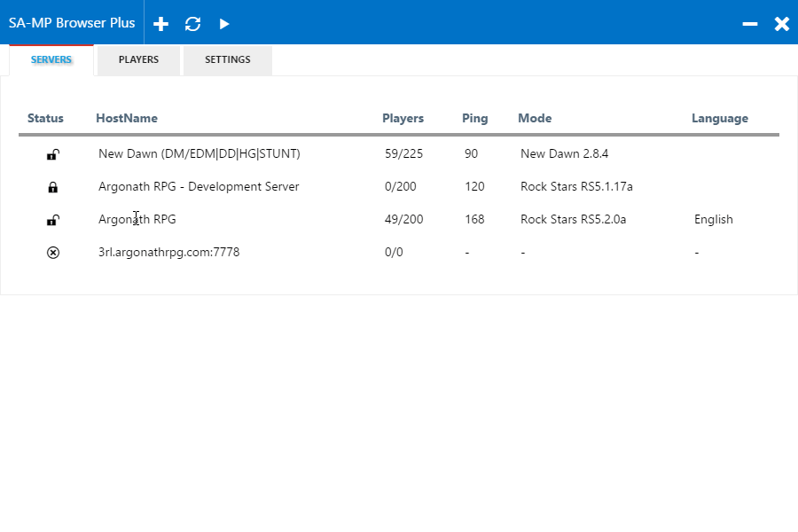Image resolution: width=798 pixels, height=532 pixels.
Task: Close the SA-MP Browser Plus window
Action: (x=782, y=24)
